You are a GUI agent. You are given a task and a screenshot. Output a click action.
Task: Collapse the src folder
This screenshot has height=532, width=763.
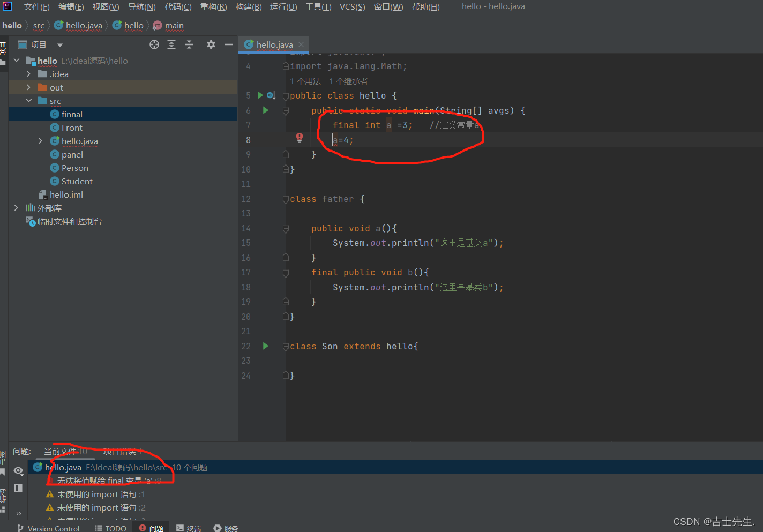(x=28, y=101)
